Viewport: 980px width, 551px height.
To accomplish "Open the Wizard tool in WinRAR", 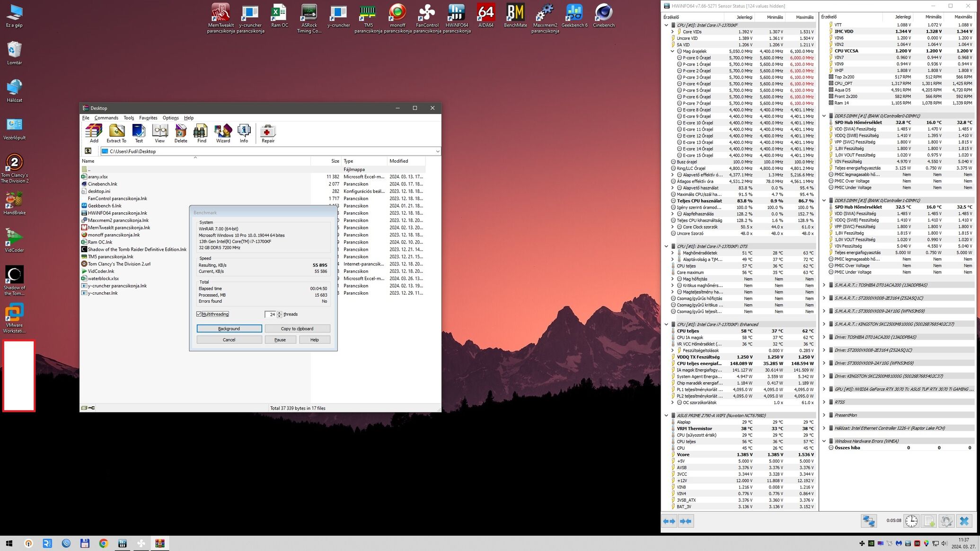I will coord(223,133).
